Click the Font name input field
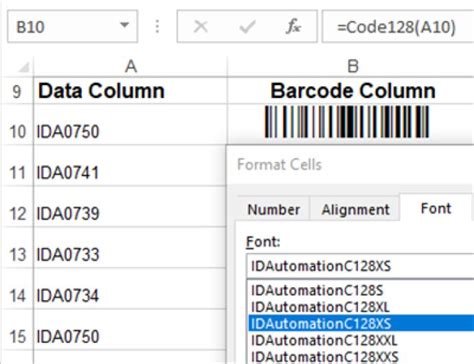This screenshot has width=474, height=364. (360, 266)
